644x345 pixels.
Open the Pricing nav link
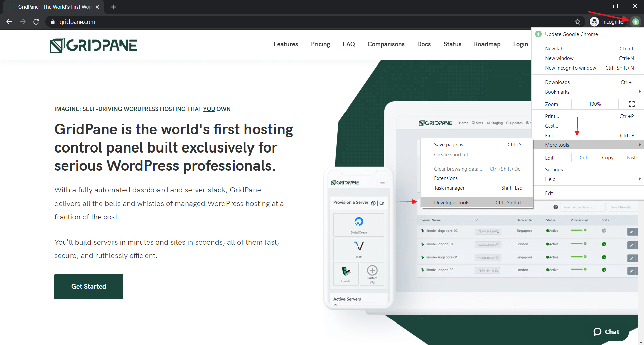pos(320,44)
